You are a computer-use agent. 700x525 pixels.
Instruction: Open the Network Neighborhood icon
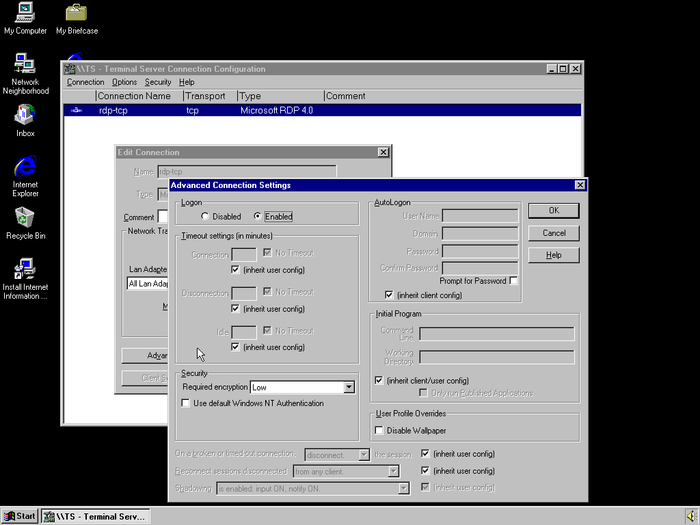pos(25,64)
